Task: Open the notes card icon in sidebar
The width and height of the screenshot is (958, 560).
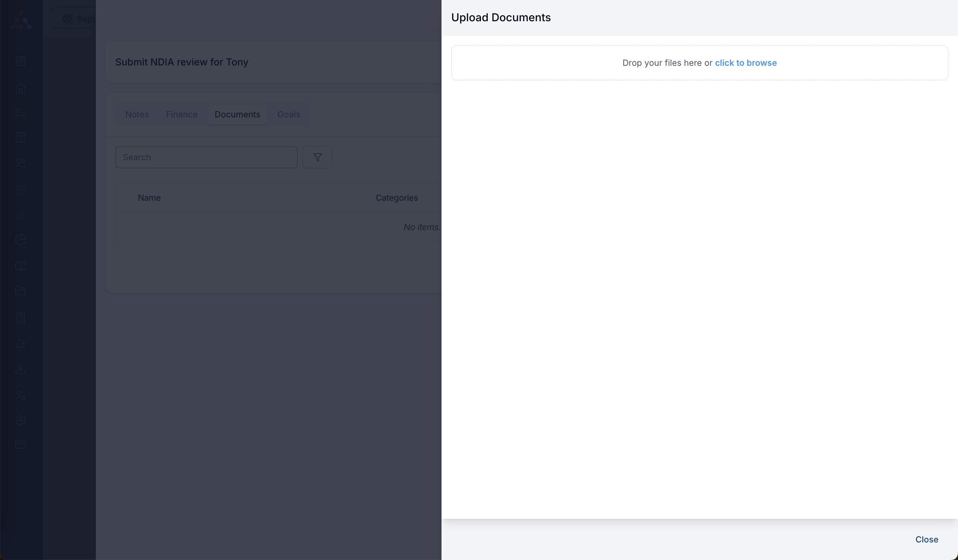Action: [21, 191]
